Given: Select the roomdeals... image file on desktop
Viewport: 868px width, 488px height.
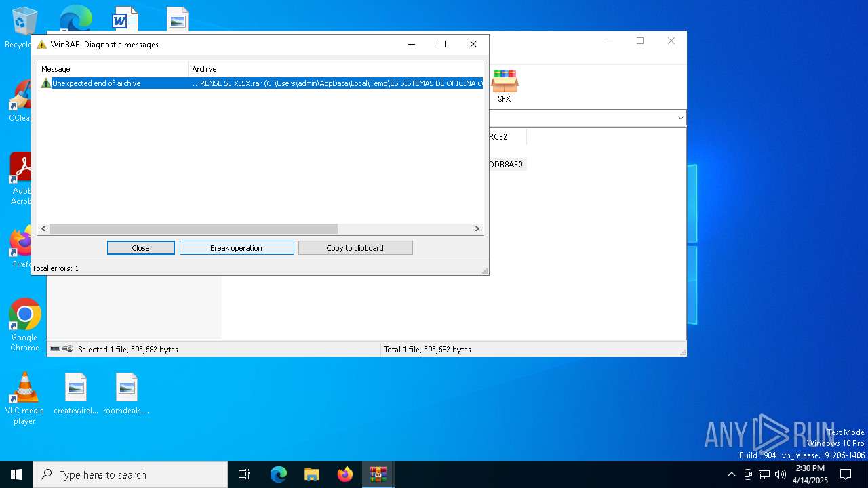Looking at the screenshot, I should (126, 394).
